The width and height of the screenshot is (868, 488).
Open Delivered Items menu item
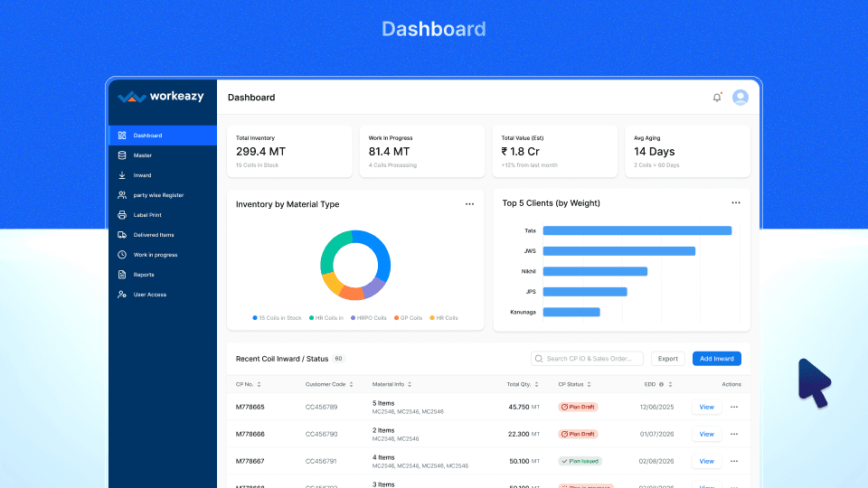(x=163, y=235)
